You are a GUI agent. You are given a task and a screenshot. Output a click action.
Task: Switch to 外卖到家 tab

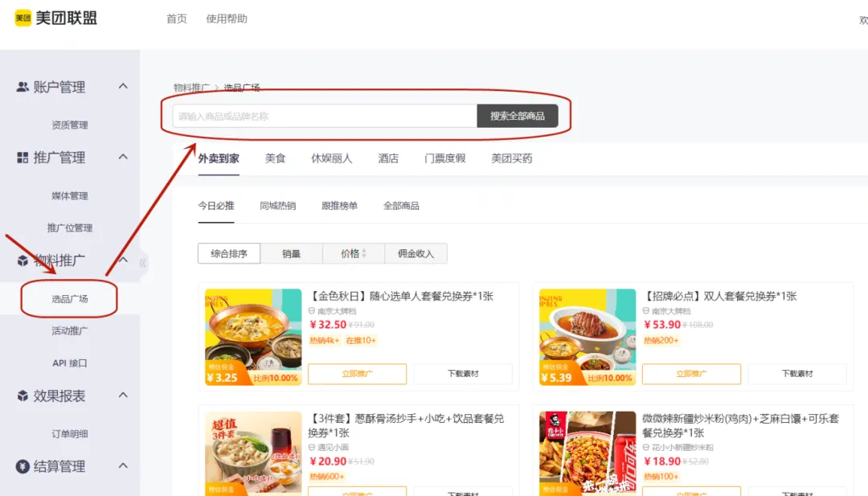(219, 158)
